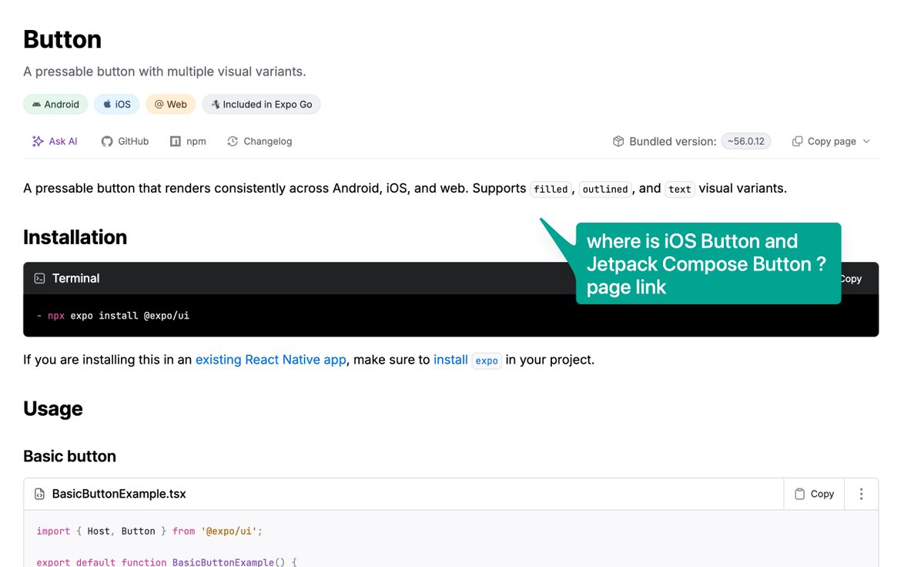Click the Web platform badge

171,104
